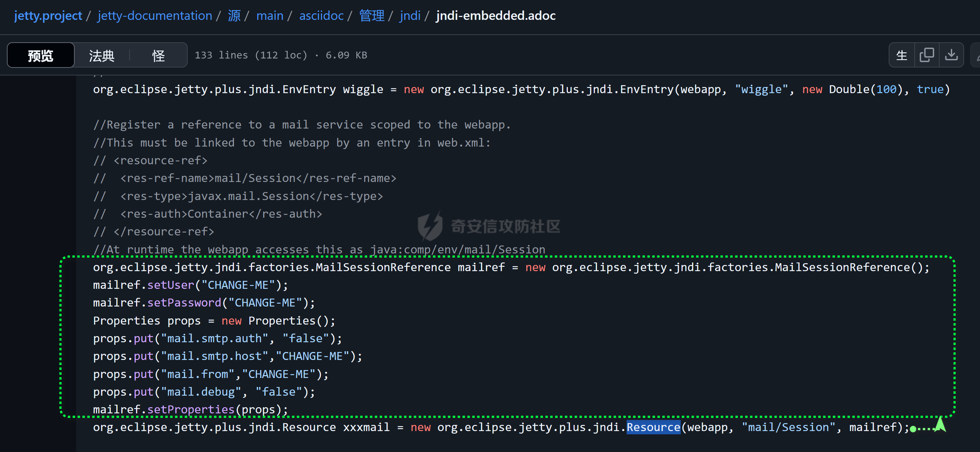The width and height of the screenshot is (980, 452).
Task: Click the mailref.setPassword code line
Action: 204,303
